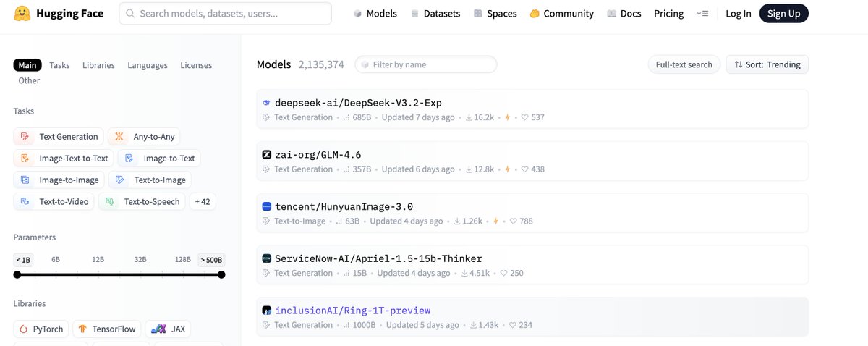Switch to the Libraries filter tab
This screenshot has height=346, width=868.
click(98, 65)
